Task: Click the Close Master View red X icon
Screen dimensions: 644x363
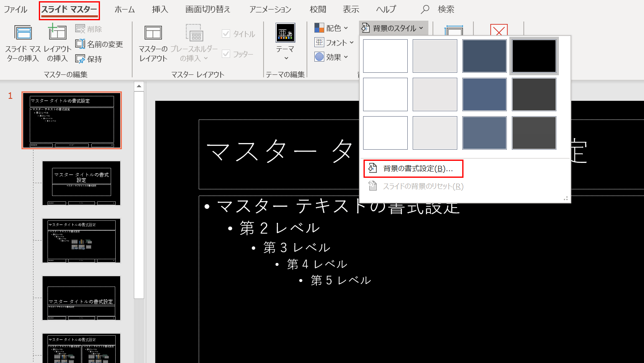Action: (x=499, y=30)
